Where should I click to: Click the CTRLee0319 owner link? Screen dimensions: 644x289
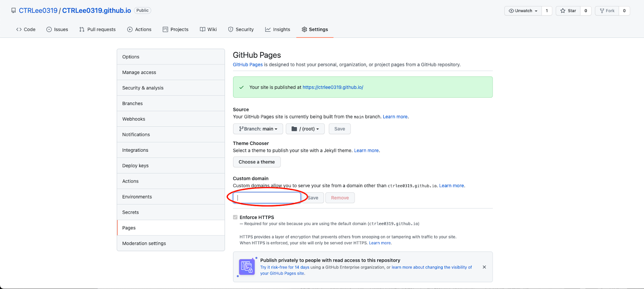(x=38, y=10)
